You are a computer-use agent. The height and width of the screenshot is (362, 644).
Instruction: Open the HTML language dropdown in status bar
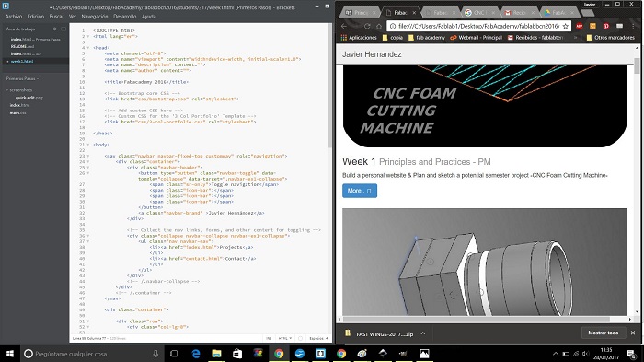click(x=284, y=339)
